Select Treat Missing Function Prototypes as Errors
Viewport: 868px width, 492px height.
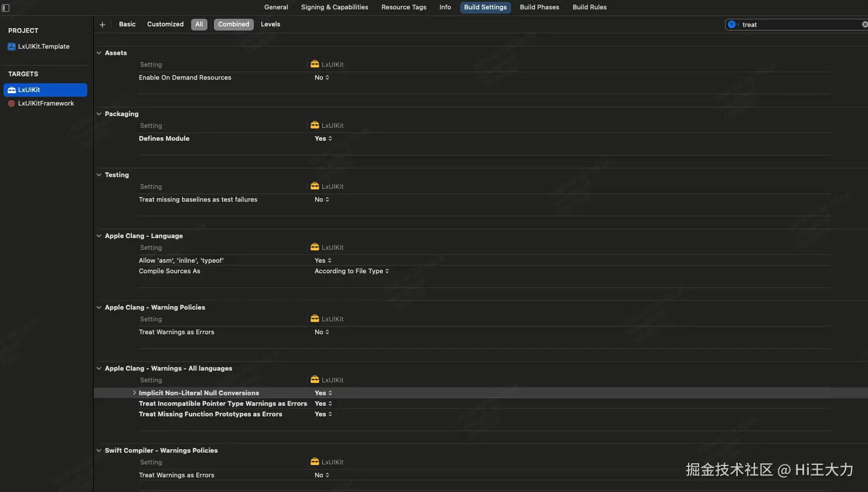[x=210, y=414]
